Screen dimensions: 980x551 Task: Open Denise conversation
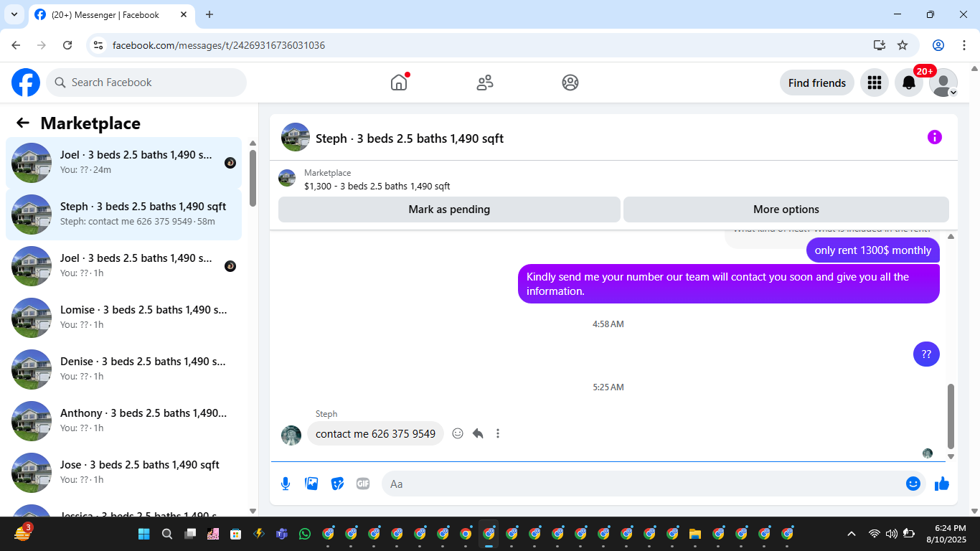[123, 369]
